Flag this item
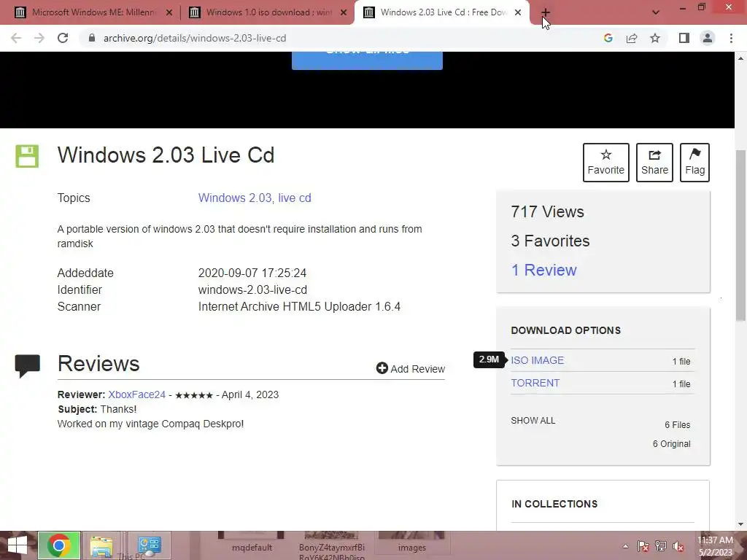 (694, 163)
